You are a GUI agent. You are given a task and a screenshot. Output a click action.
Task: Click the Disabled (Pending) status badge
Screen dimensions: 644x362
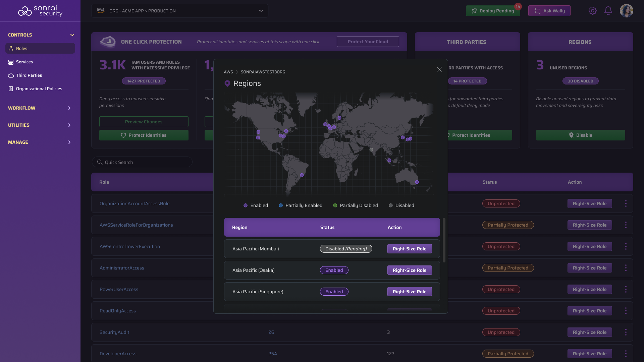(x=346, y=249)
